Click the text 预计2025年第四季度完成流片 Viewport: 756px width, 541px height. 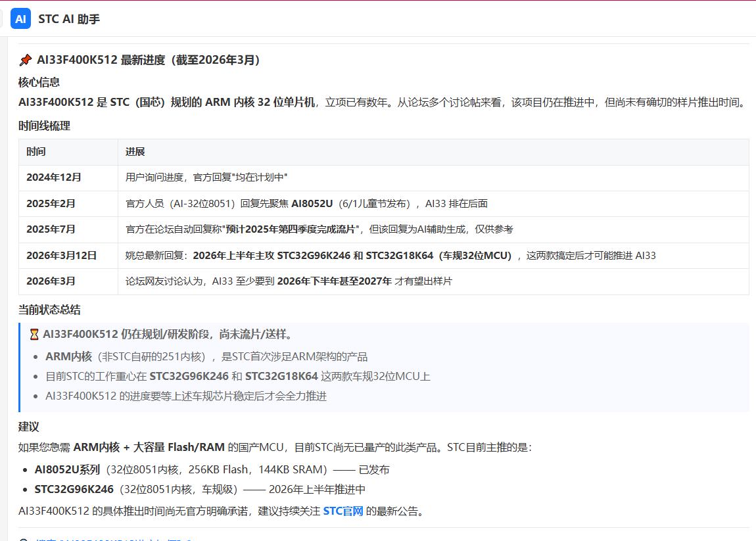pos(291,229)
